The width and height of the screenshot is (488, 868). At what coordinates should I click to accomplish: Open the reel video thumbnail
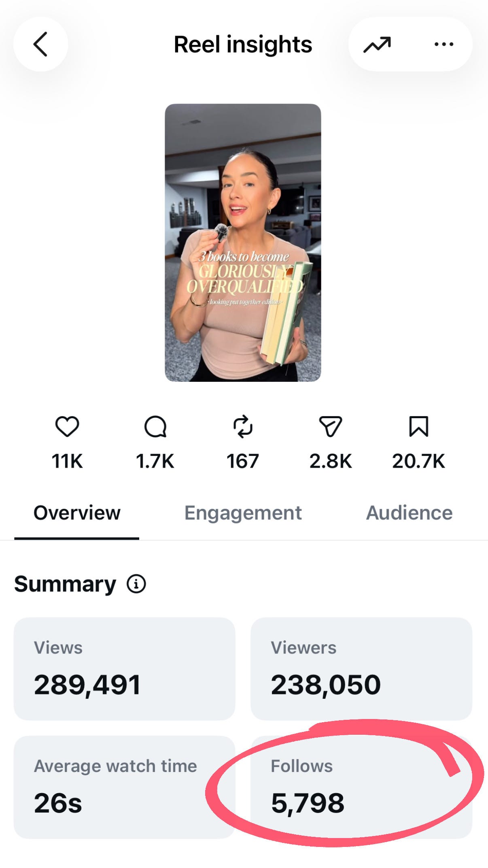click(243, 243)
